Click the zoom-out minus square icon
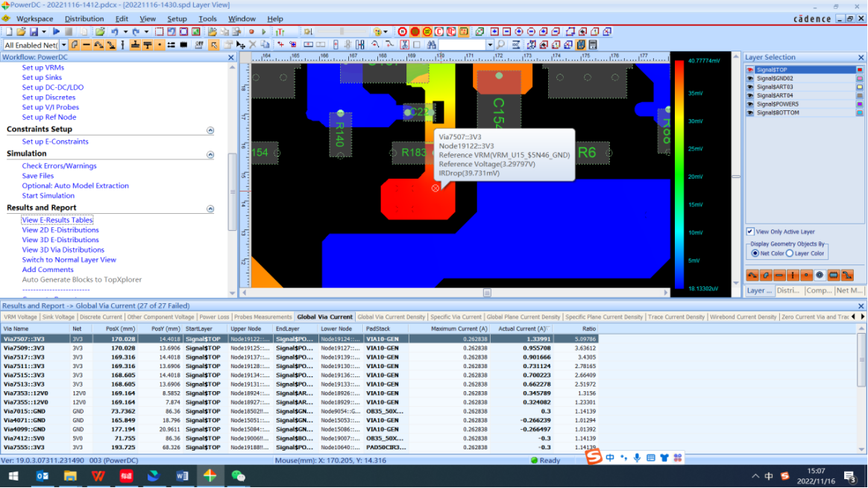The image size is (868, 488). coord(506,31)
